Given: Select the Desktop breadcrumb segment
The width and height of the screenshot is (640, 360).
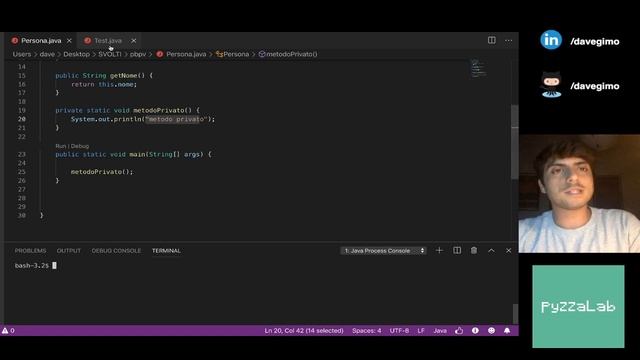Looking at the screenshot, I should (x=76, y=54).
